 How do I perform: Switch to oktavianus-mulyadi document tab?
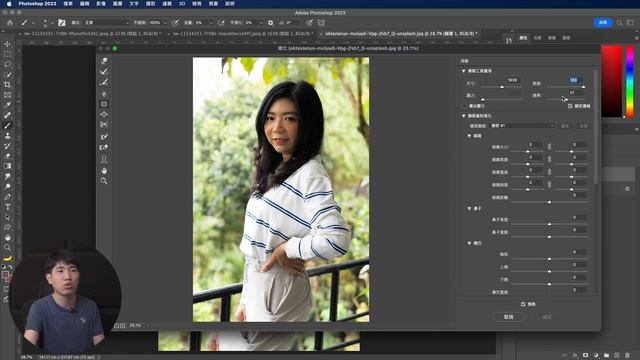(x=399, y=34)
